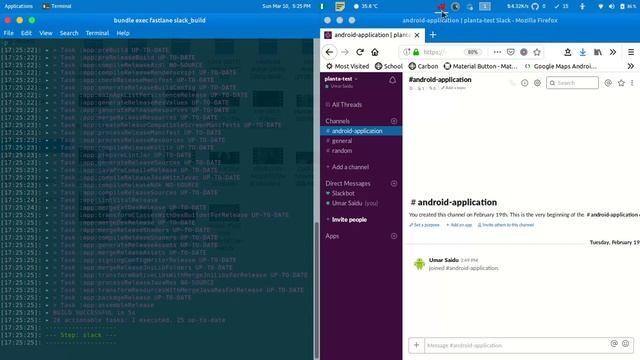Open channel settings gear icon

[x=538, y=83]
